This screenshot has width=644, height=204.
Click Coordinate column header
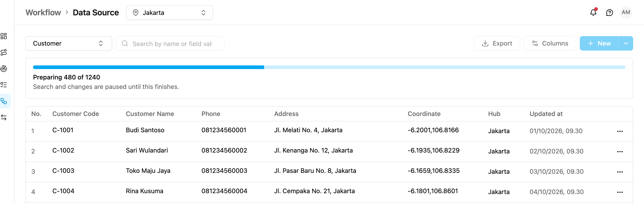(424, 114)
